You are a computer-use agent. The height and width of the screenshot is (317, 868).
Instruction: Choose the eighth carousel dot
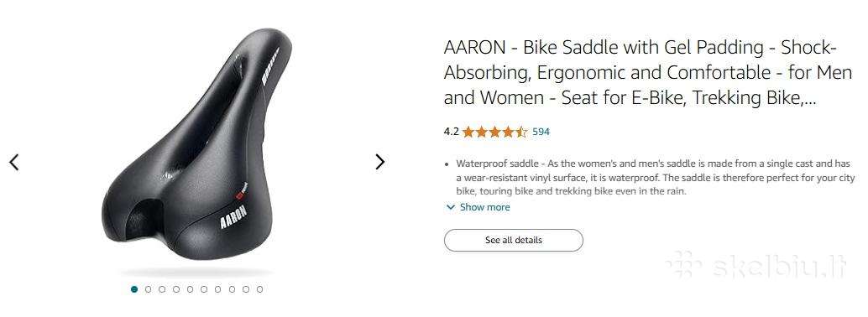tap(232, 288)
